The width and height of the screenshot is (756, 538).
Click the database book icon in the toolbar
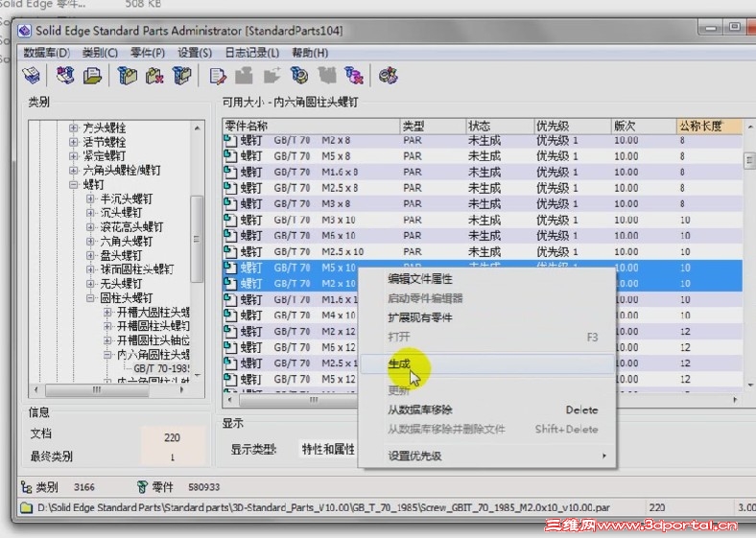click(32, 76)
